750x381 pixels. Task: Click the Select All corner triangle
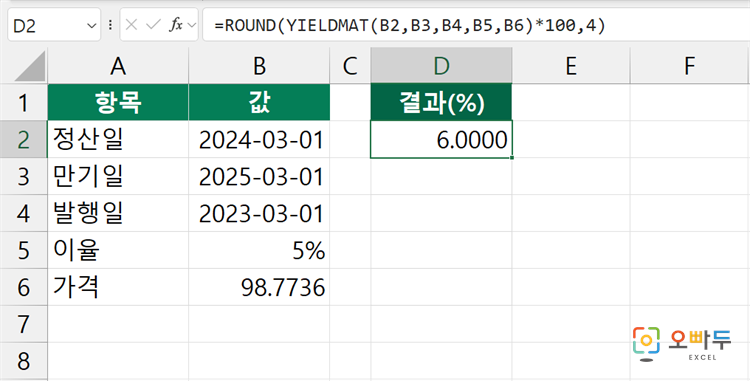click(x=31, y=66)
